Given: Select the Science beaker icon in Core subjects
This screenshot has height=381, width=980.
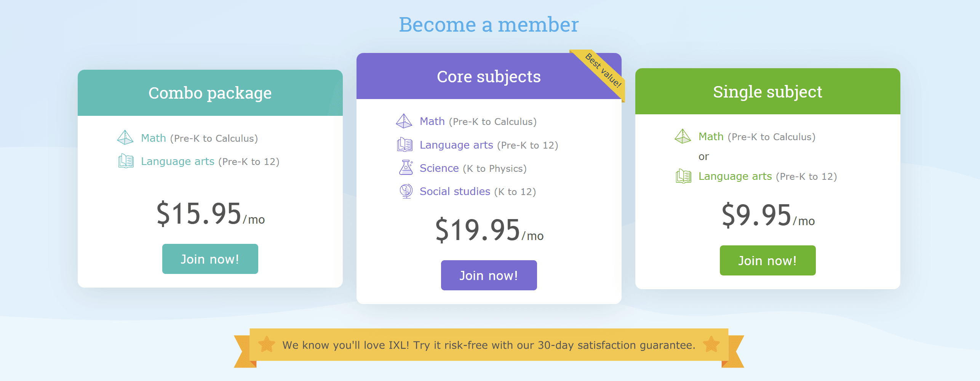Looking at the screenshot, I should 406,168.
